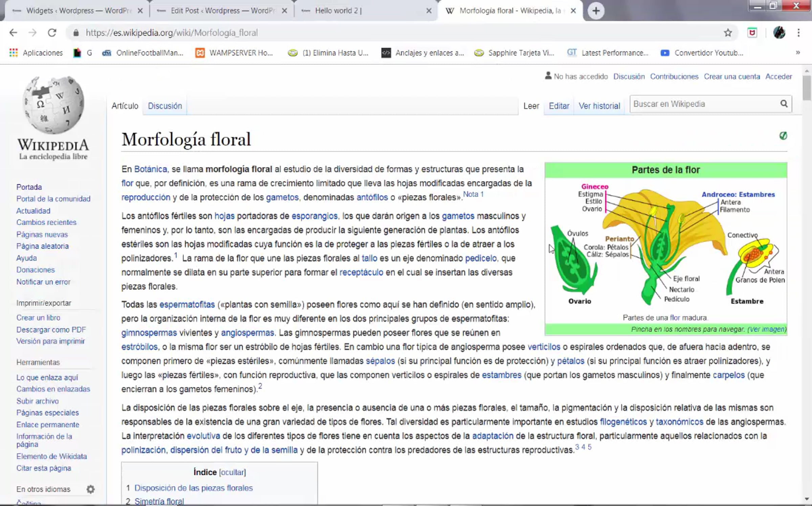Open the Chrome three-dot menu
This screenshot has height=506, width=812.
coord(798,33)
